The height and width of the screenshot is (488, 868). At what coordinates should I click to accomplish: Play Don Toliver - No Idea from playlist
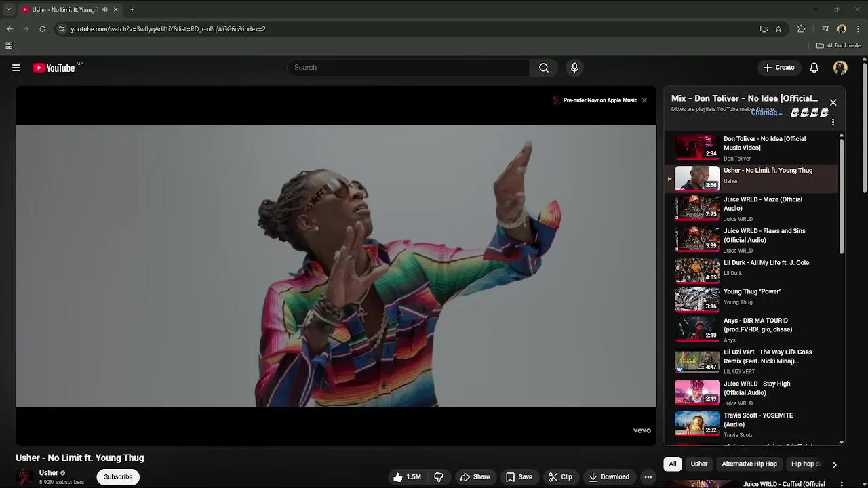pyautogui.click(x=753, y=148)
